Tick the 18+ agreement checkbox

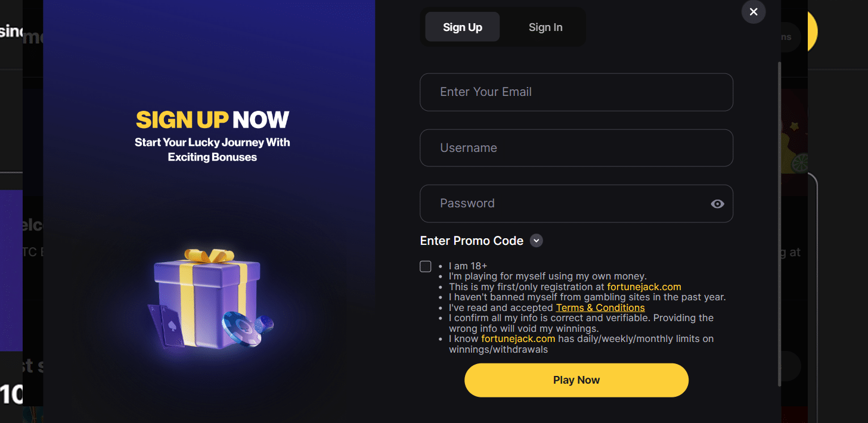click(x=425, y=266)
